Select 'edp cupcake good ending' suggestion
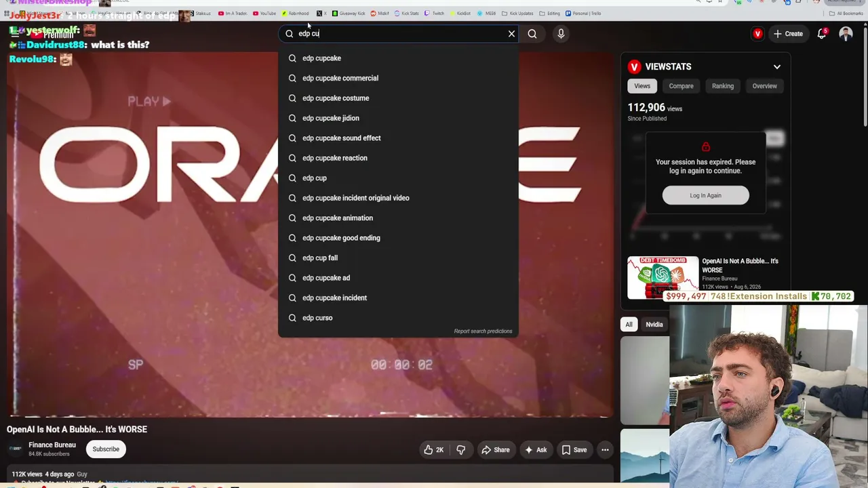This screenshot has width=868, height=488. (x=398, y=238)
